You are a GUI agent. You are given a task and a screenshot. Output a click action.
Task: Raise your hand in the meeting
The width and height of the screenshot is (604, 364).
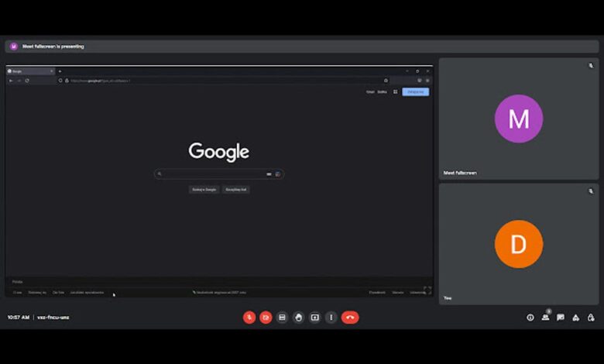(298, 317)
